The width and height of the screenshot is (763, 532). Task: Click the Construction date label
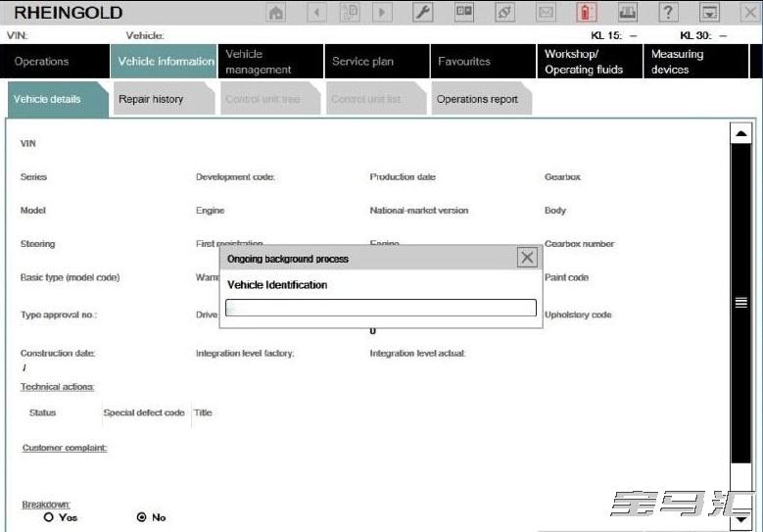point(58,353)
